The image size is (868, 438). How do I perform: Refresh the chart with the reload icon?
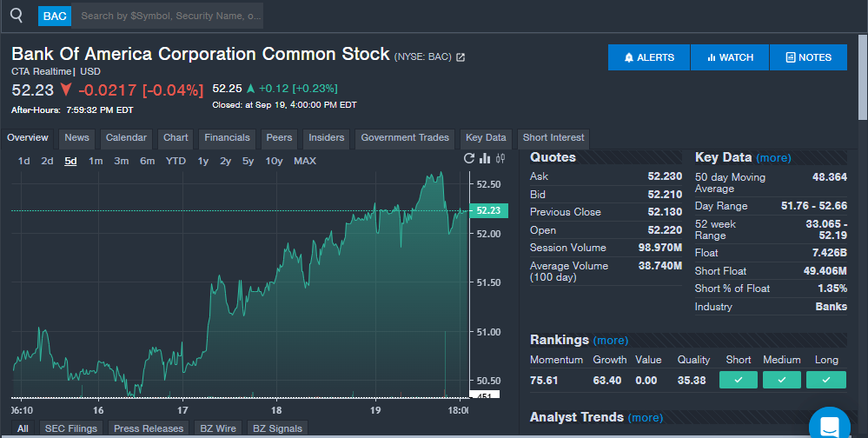(469, 159)
